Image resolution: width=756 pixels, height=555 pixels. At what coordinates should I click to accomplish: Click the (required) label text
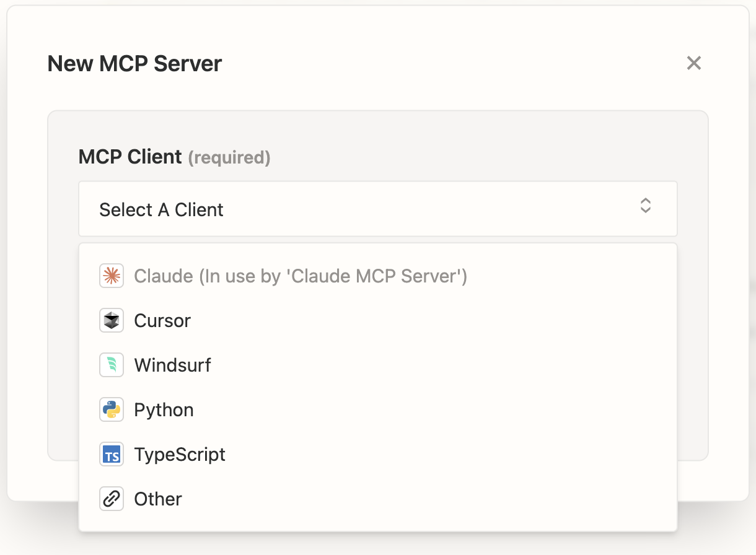pyautogui.click(x=229, y=158)
